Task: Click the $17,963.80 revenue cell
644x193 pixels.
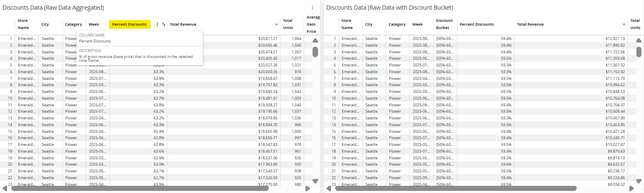Action: (x=268, y=164)
